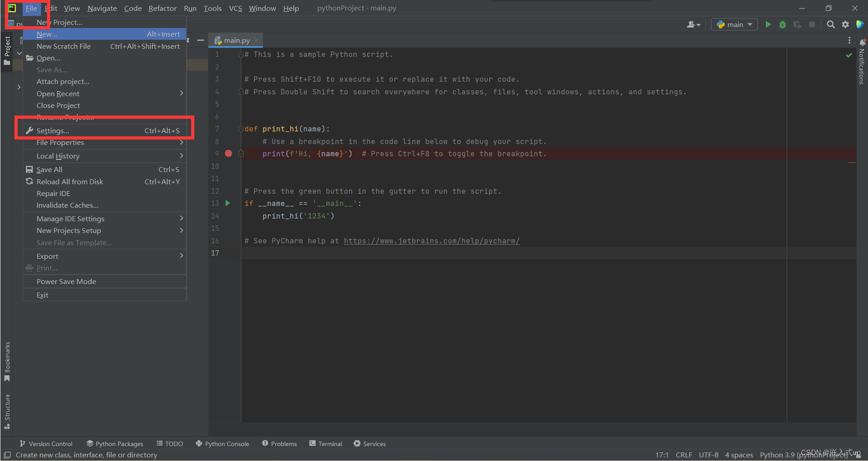
Task: Click the 17:1 caret position in status bar
Action: click(x=662, y=455)
